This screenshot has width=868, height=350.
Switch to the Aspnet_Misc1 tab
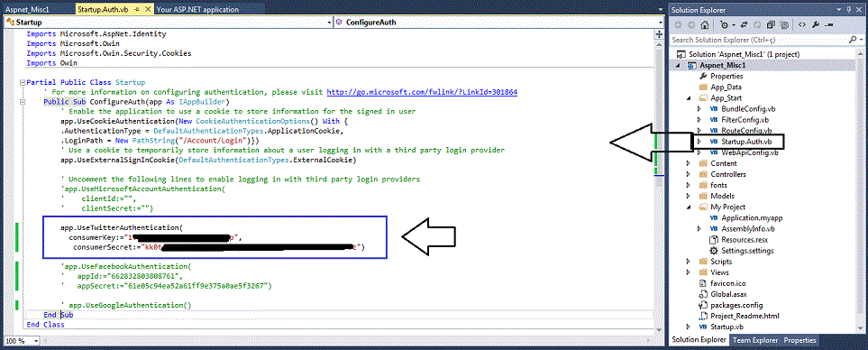(x=21, y=9)
